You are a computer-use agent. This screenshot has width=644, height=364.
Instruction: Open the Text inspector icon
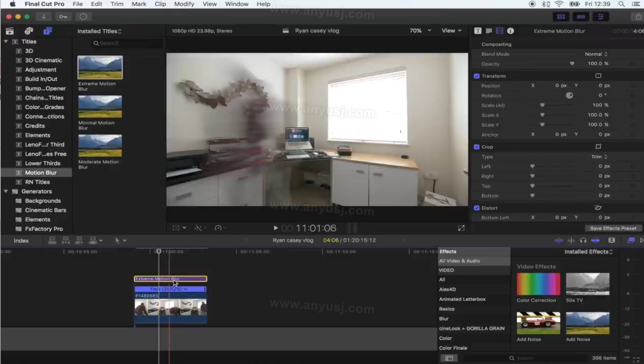click(x=489, y=31)
